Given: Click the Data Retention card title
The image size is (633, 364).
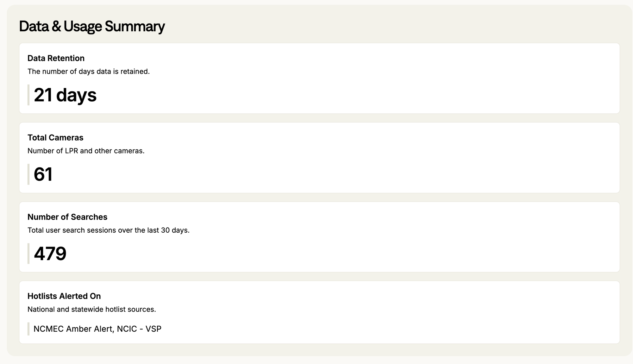Looking at the screenshot, I should pos(56,58).
